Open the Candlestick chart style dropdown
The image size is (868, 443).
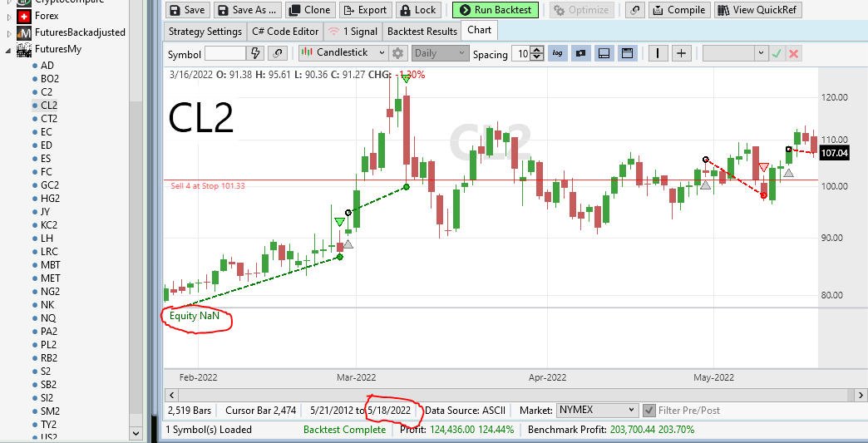tap(343, 53)
